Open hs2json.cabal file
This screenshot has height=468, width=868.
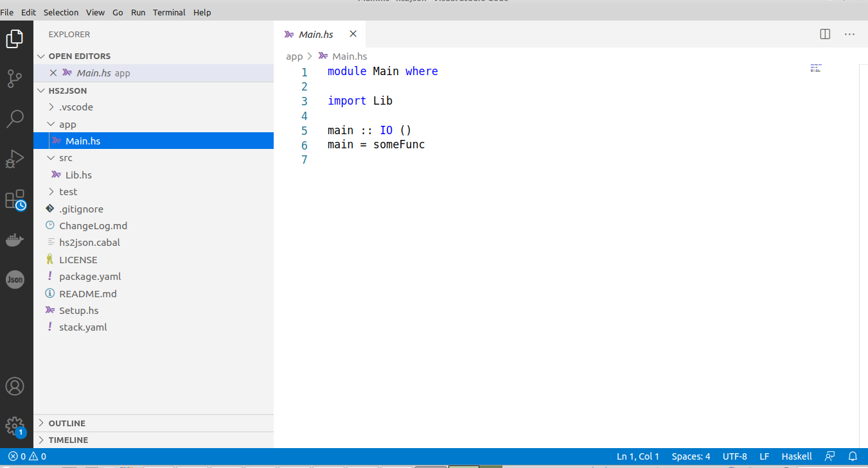click(x=154, y=243)
